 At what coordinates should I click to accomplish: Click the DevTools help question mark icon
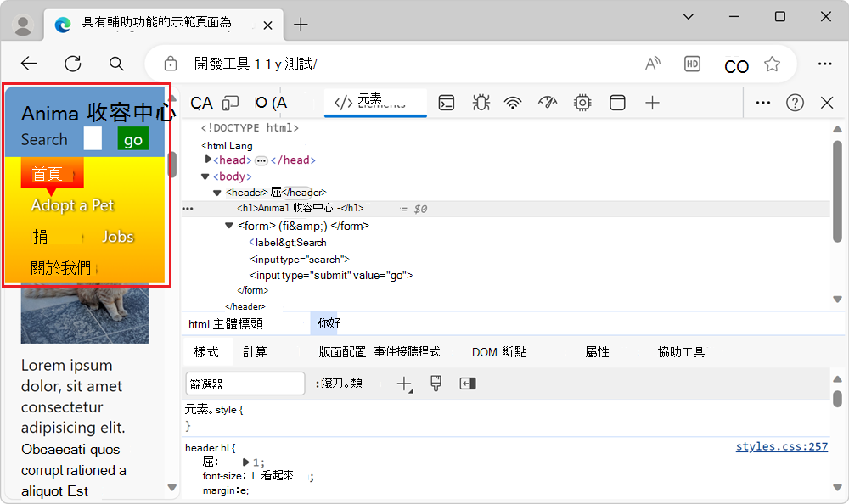tap(795, 103)
